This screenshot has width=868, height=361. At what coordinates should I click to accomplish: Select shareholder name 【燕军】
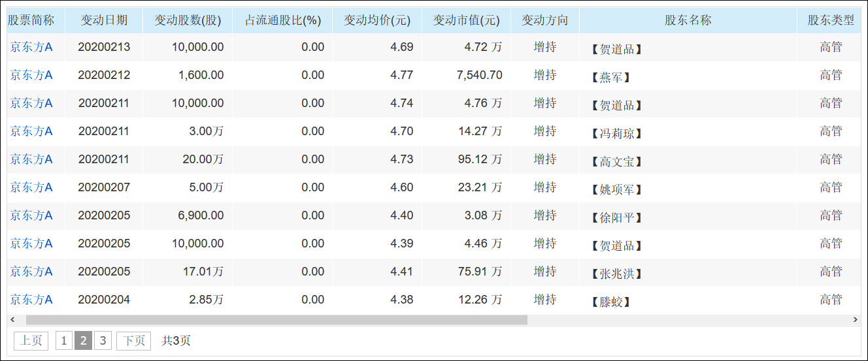click(x=610, y=78)
